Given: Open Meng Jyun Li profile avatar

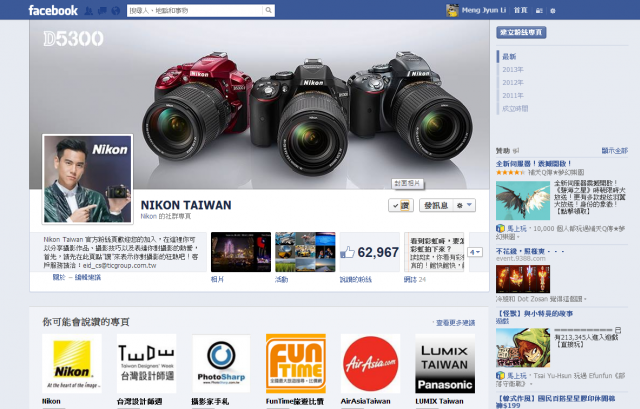Looking at the screenshot, I should [452, 10].
